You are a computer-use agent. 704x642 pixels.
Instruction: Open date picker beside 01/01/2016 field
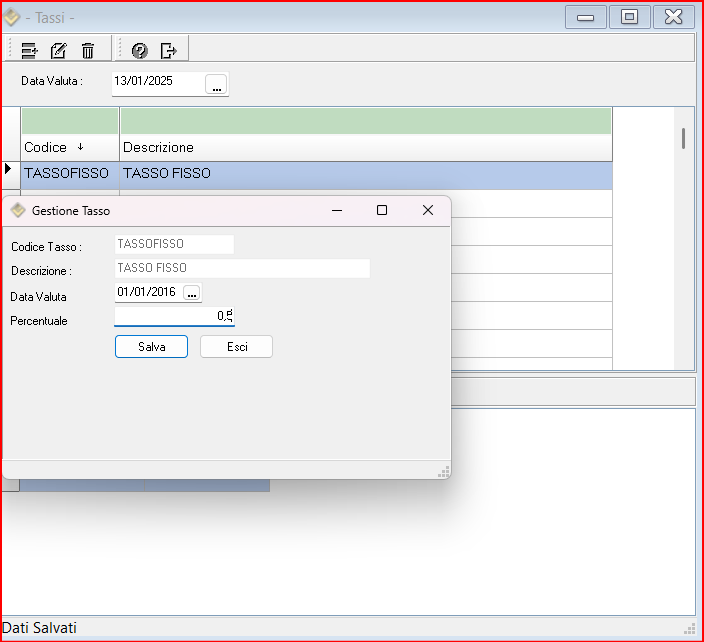(x=191, y=292)
